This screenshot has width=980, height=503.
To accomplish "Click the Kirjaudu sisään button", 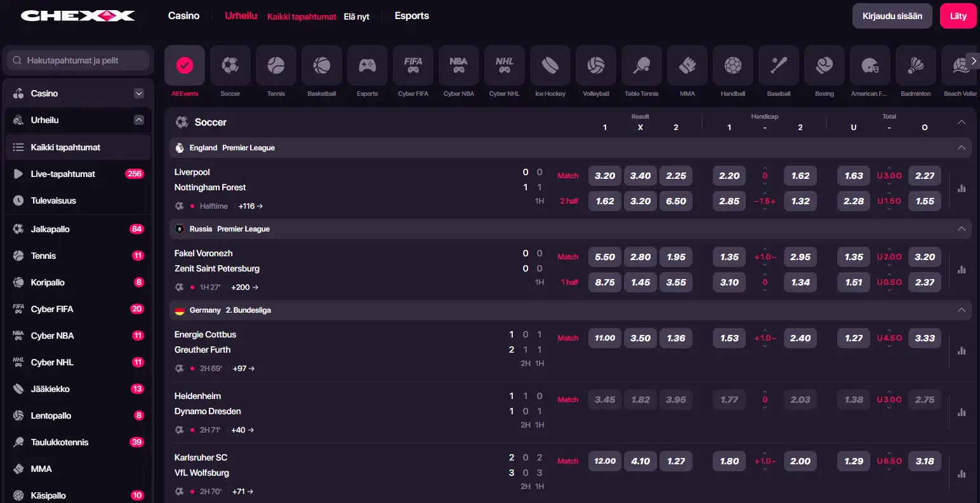I will (x=892, y=16).
